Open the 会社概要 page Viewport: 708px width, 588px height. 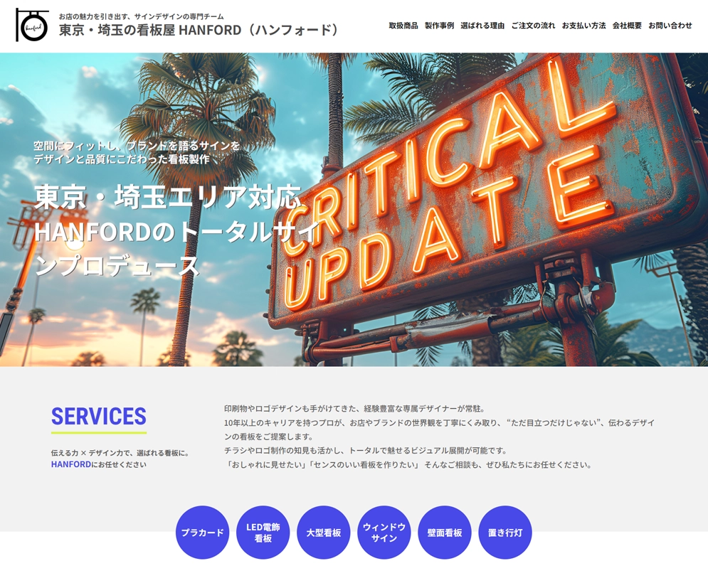coord(627,26)
